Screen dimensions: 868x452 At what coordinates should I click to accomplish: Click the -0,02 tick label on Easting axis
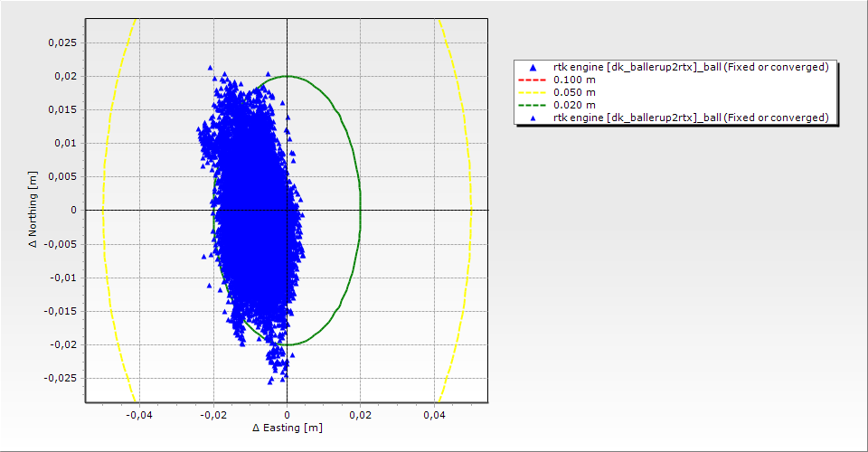click(x=213, y=414)
